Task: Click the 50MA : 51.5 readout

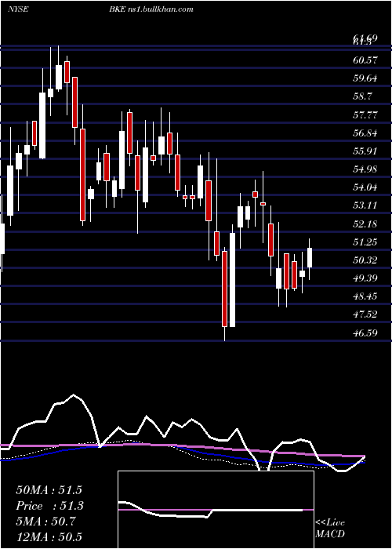Action: 49,490
